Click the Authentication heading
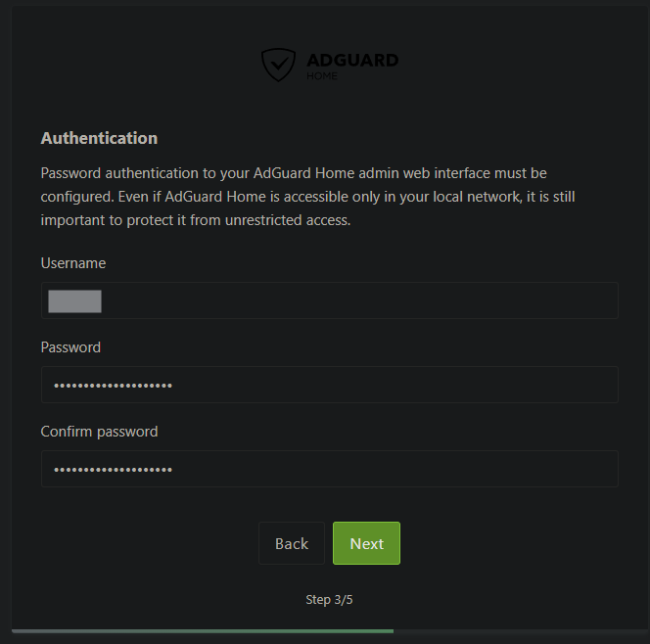650x644 pixels. tap(99, 138)
